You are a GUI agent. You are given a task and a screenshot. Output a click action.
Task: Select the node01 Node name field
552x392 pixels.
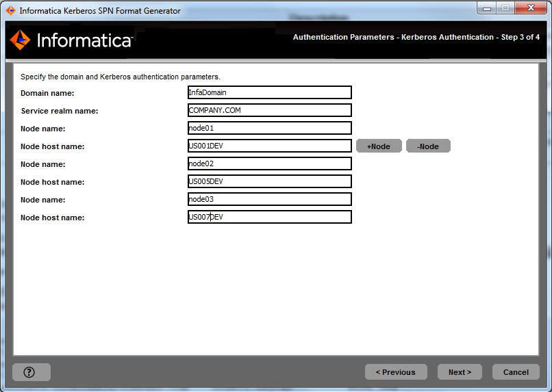tap(270, 128)
